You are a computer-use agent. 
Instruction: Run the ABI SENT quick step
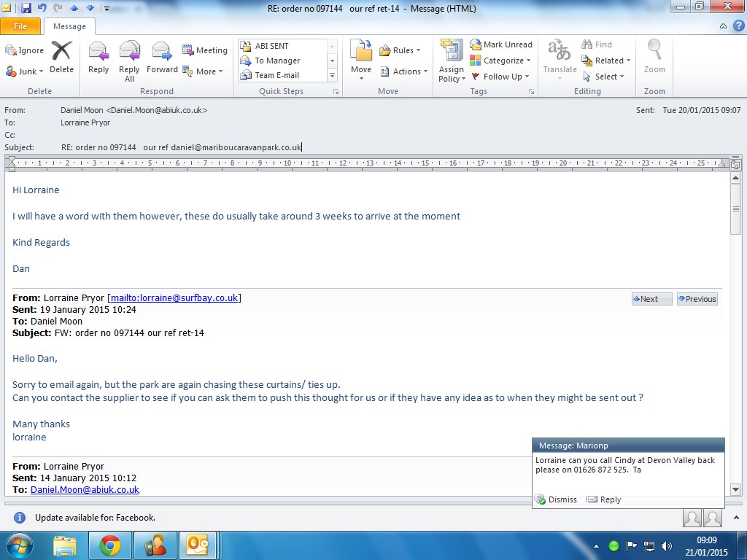pyautogui.click(x=282, y=46)
